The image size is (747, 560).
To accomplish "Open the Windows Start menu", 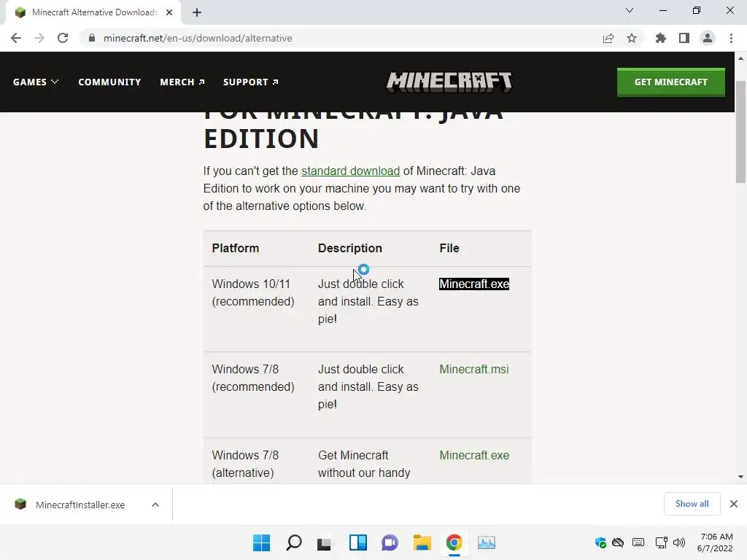I will point(262,542).
